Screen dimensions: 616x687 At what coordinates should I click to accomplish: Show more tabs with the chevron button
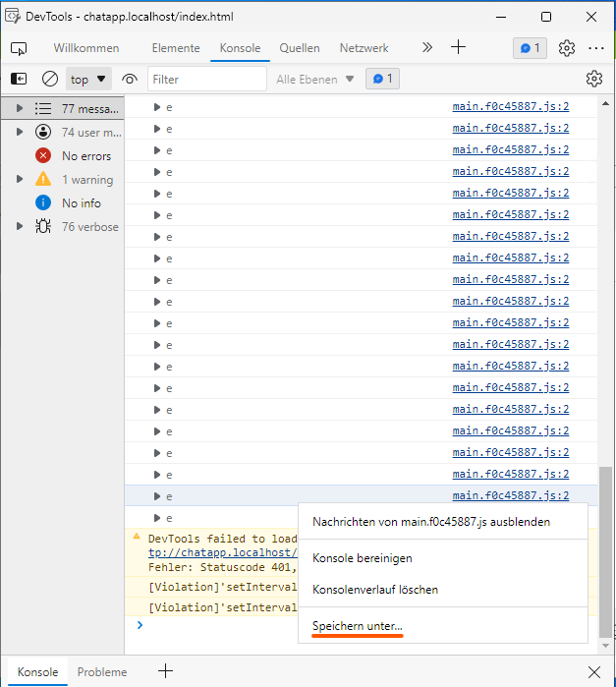[426, 48]
